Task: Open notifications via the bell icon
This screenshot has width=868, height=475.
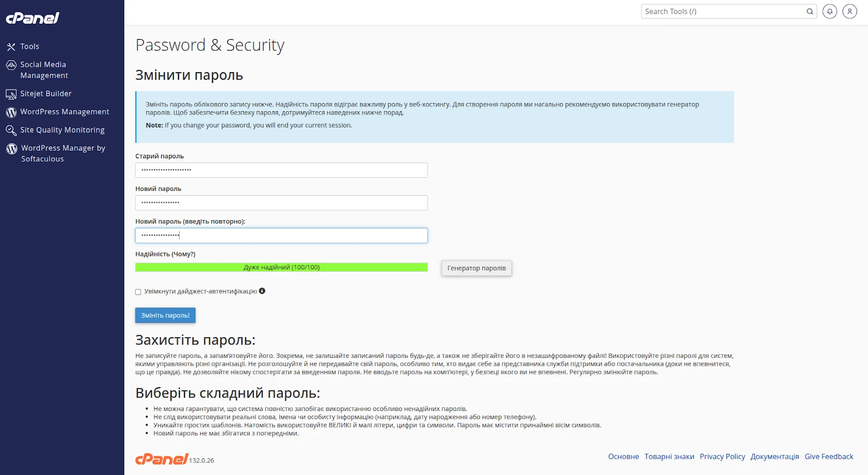Action: [829, 11]
